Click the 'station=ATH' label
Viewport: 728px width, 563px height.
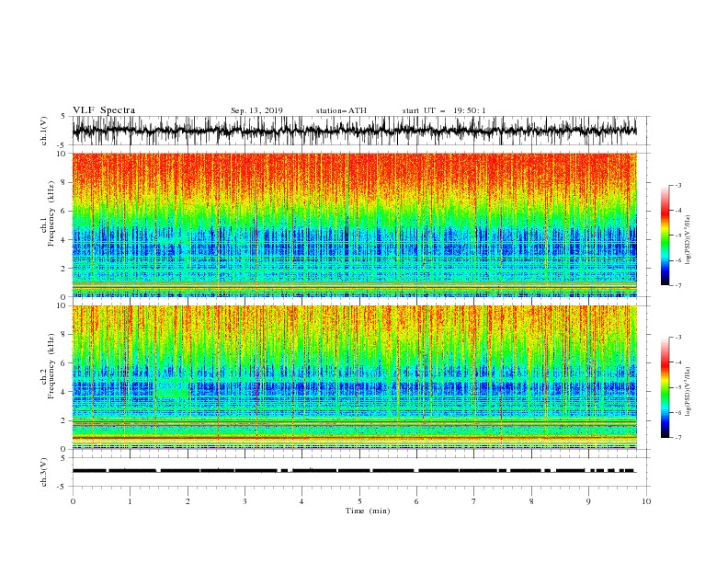point(341,110)
